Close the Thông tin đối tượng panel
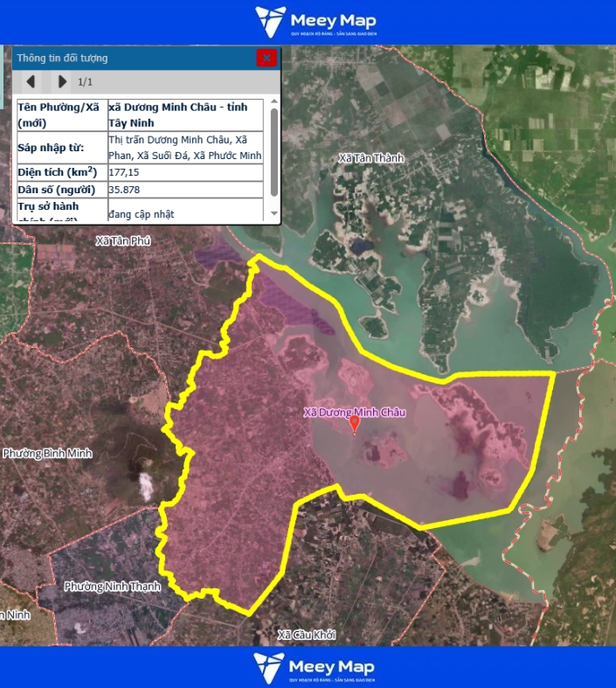This screenshot has height=688, width=616. pos(266,58)
